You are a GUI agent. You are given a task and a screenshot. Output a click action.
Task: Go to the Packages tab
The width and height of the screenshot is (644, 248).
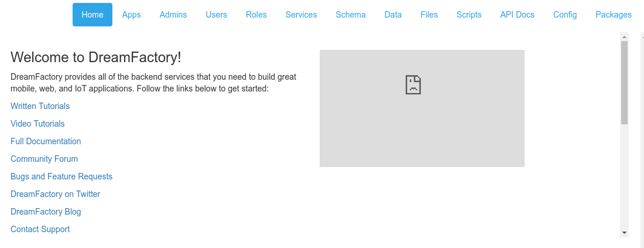click(614, 15)
